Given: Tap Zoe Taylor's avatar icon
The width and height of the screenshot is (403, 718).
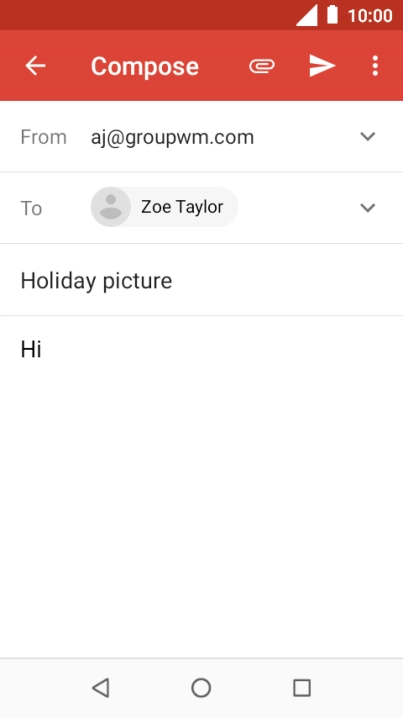Looking at the screenshot, I should [111, 207].
